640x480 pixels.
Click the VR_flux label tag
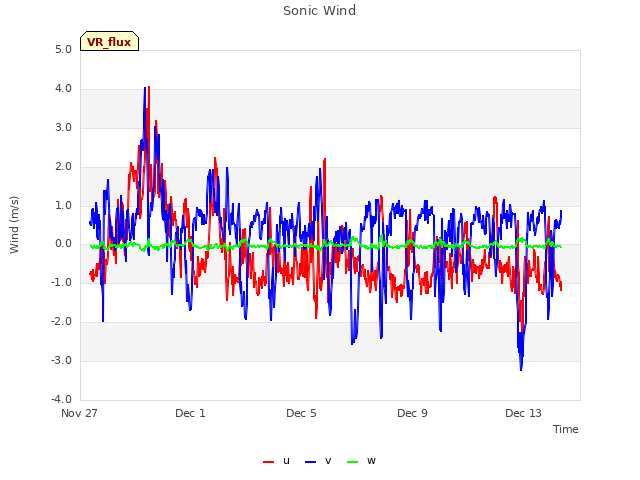tap(109, 41)
